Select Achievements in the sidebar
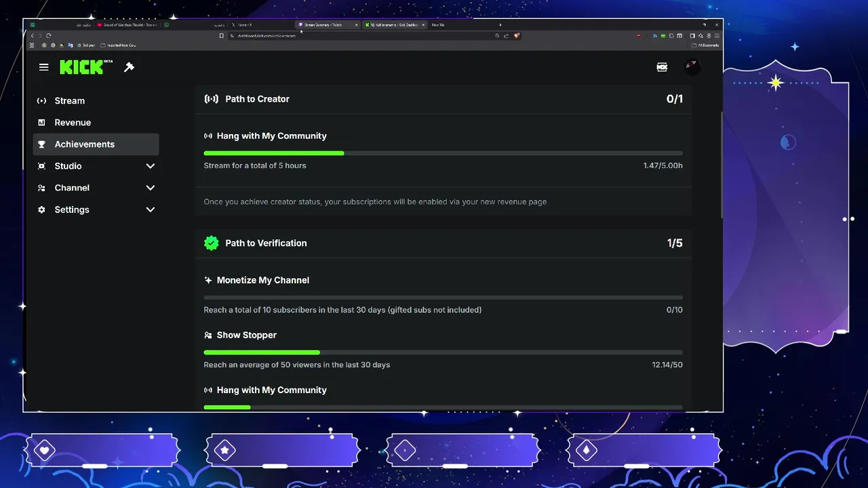The height and width of the screenshot is (488, 868). coord(96,144)
